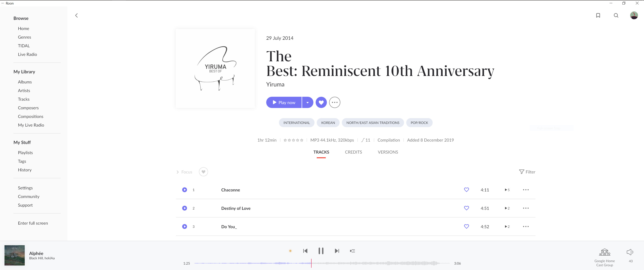The height and width of the screenshot is (270, 644).
Task: Open Community in the sidebar
Action: 28,197
